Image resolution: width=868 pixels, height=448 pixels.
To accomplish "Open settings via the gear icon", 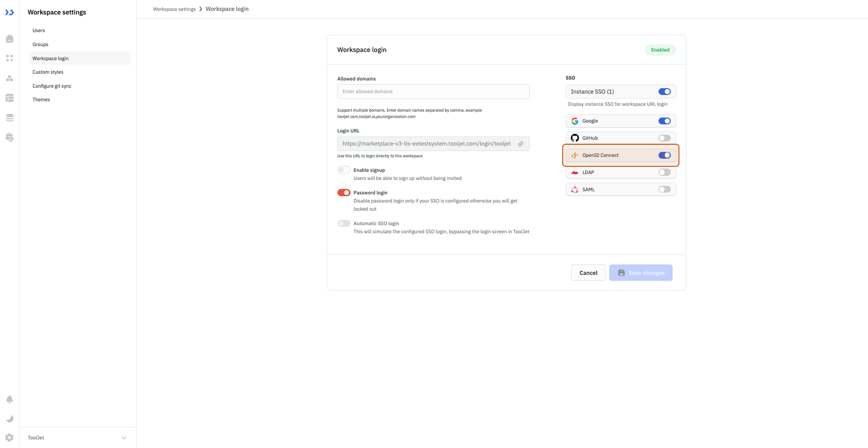I will pyautogui.click(x=9, y=437).
